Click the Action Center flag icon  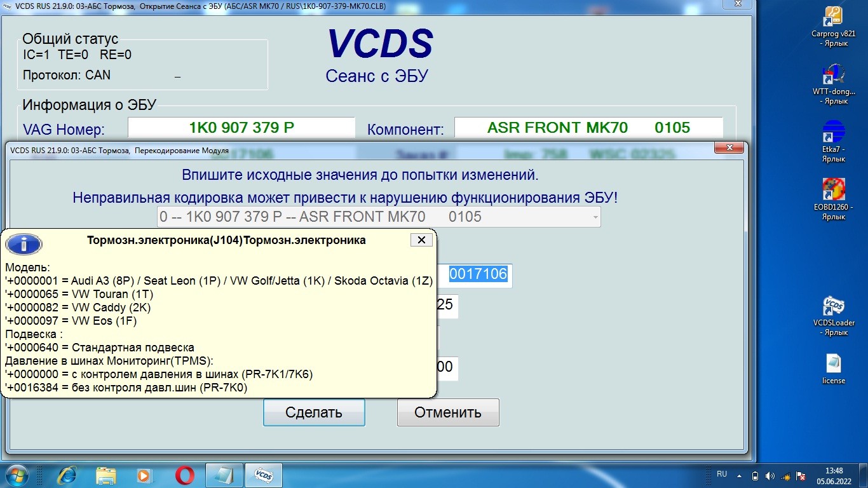click(803, 475)
